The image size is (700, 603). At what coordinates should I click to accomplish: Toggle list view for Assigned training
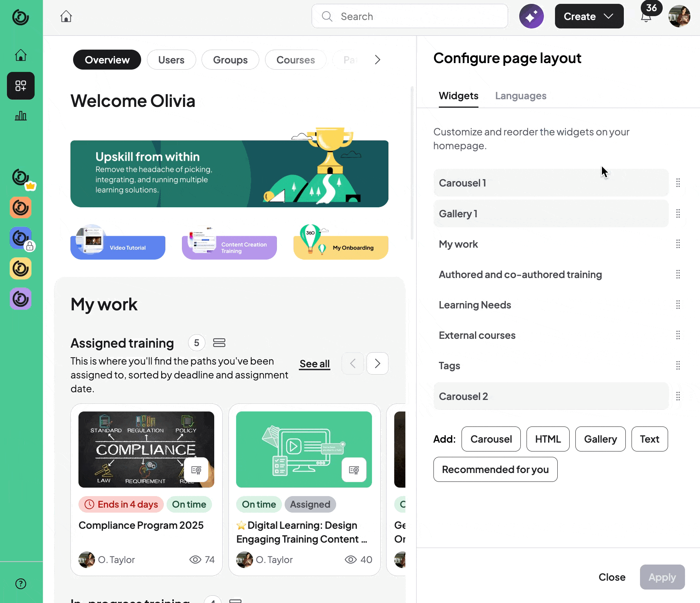(x=219, y=343)
